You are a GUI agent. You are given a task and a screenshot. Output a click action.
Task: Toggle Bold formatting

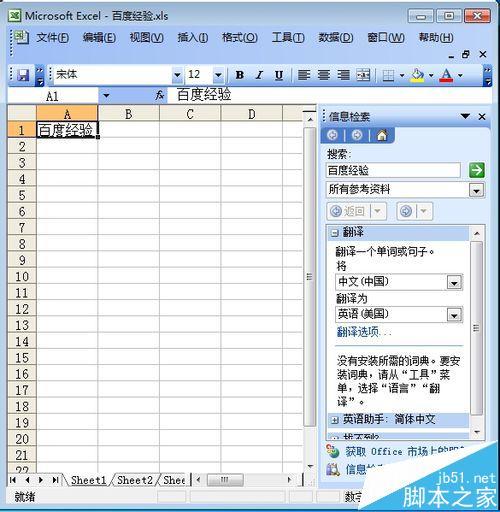tap(239, 75)
